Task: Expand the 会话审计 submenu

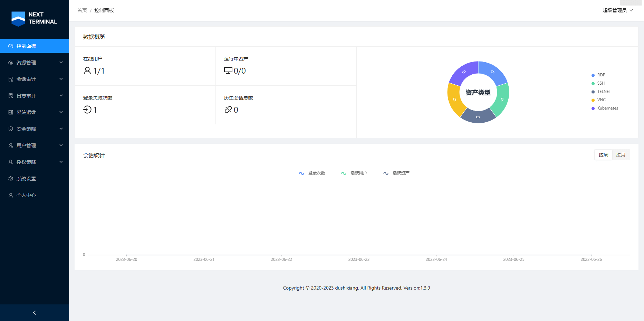Action: click(x=35, y=79)
